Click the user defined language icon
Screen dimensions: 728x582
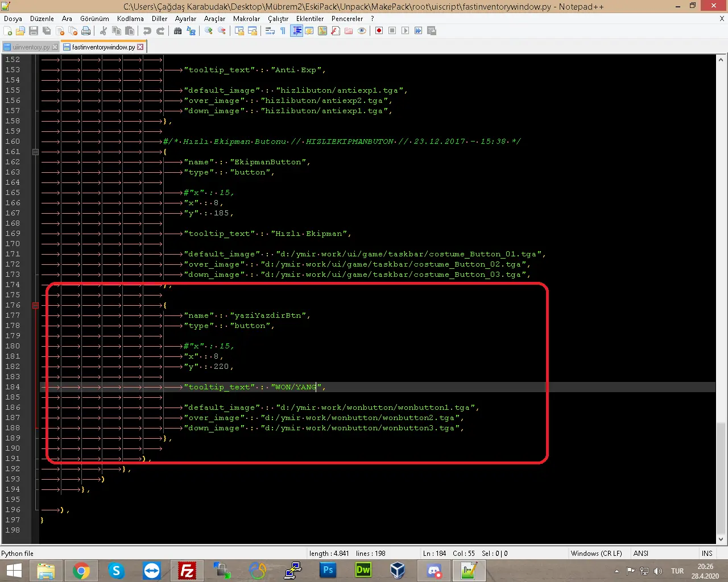coord(309,31)
